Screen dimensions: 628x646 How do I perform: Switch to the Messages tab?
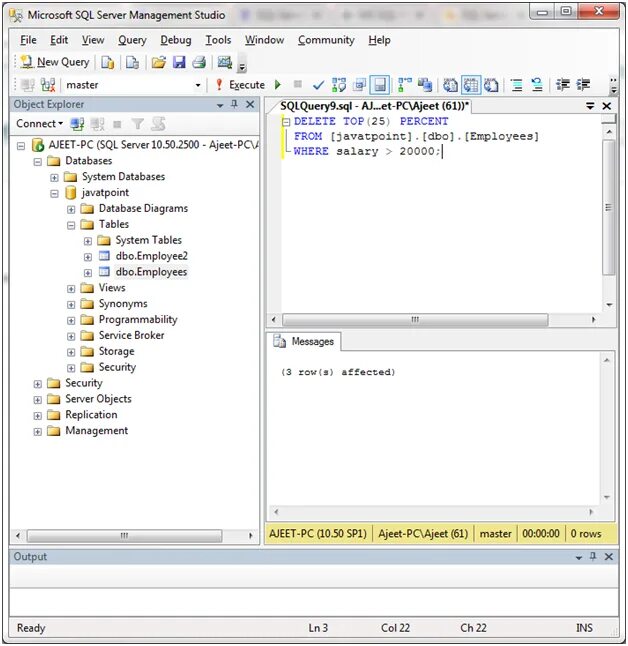305,342
